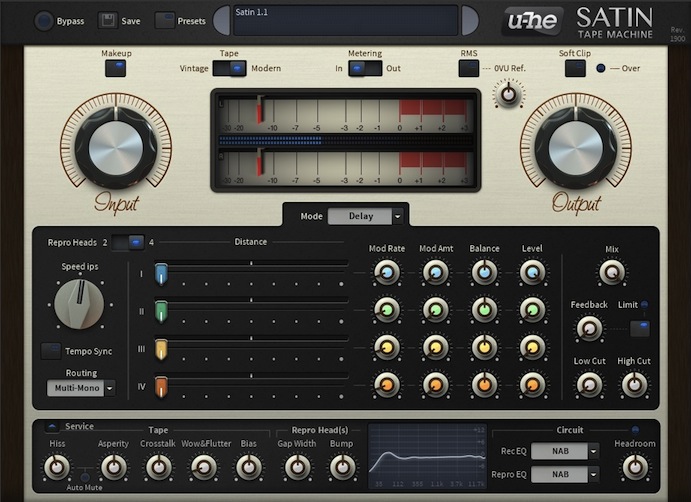Click the yellow head III distance slider handle
Screen dimensions: 691x502
coord(161,350)
